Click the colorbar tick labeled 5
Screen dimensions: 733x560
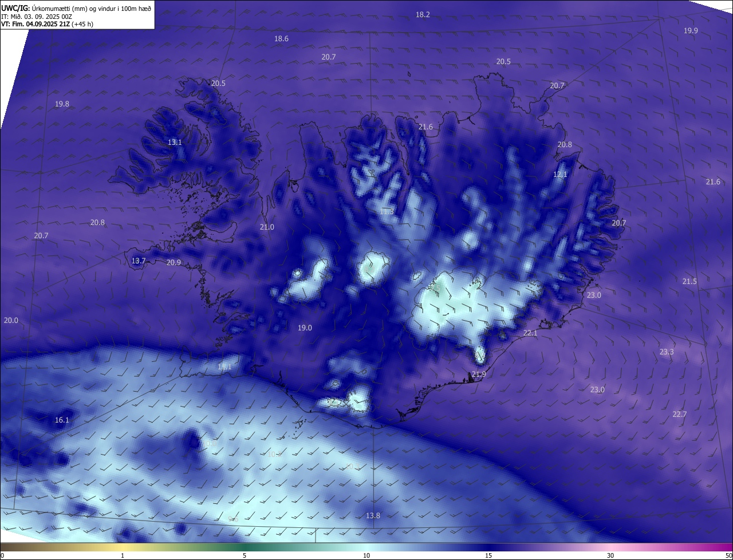pos(245,555)
